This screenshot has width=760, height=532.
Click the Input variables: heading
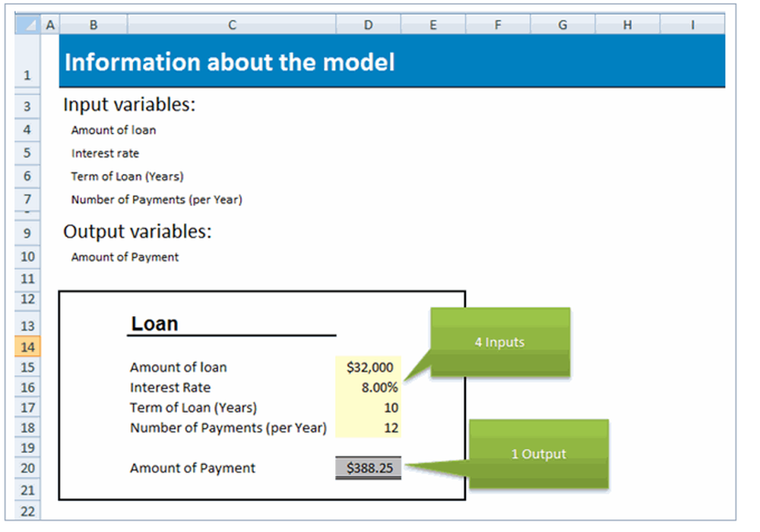tap(115, 104)
